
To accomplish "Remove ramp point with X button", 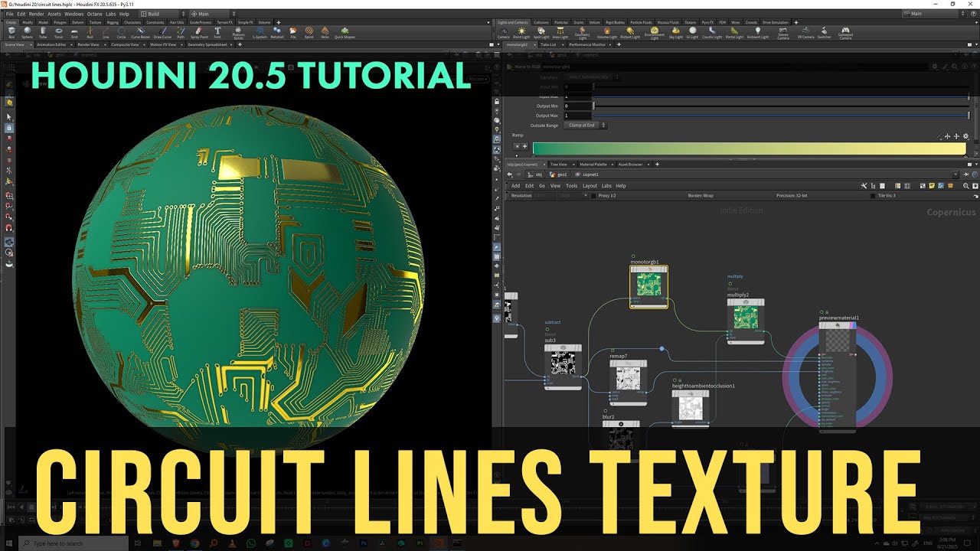I will pos(517,145).
